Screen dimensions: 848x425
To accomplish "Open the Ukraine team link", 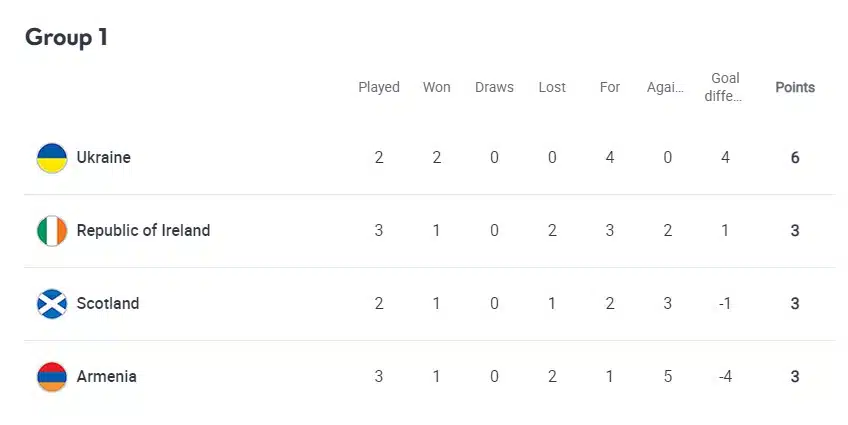I will [103, 158].
